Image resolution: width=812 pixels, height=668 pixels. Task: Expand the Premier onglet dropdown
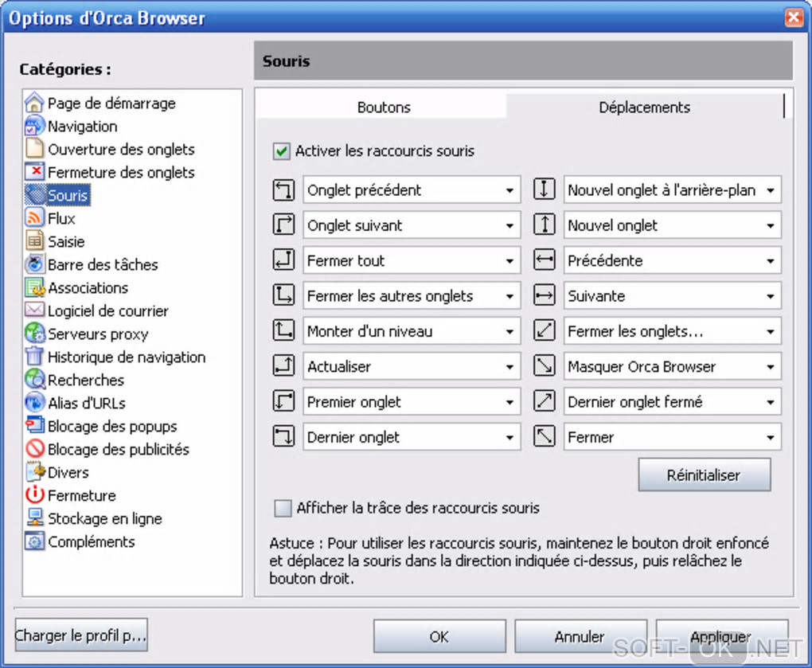tap(412, 402)
